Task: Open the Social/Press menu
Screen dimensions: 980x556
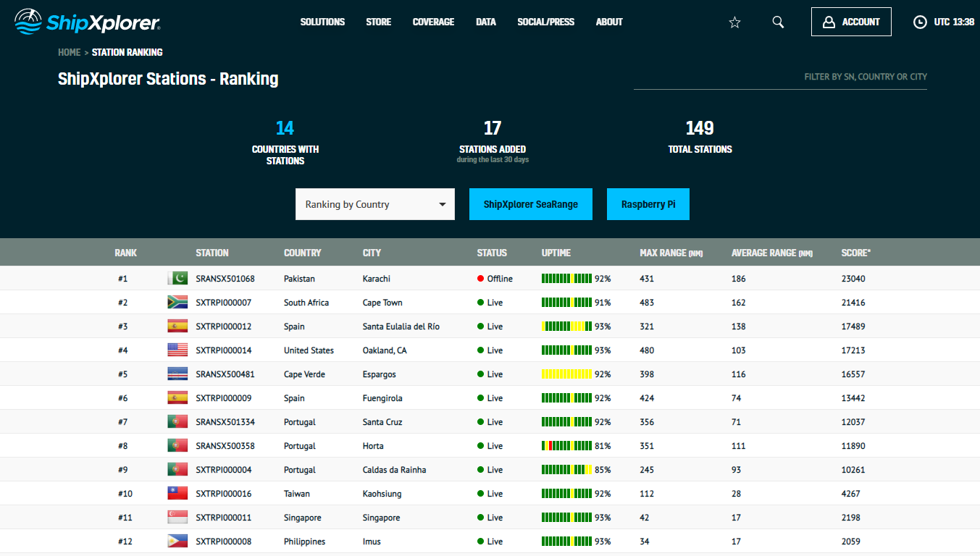Action: [x=546, y=22]
